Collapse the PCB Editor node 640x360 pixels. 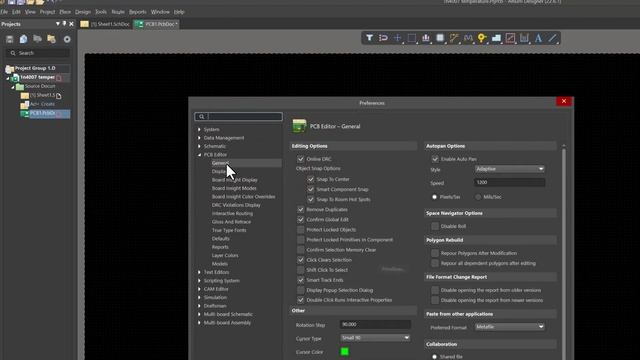tap(199, 155)
